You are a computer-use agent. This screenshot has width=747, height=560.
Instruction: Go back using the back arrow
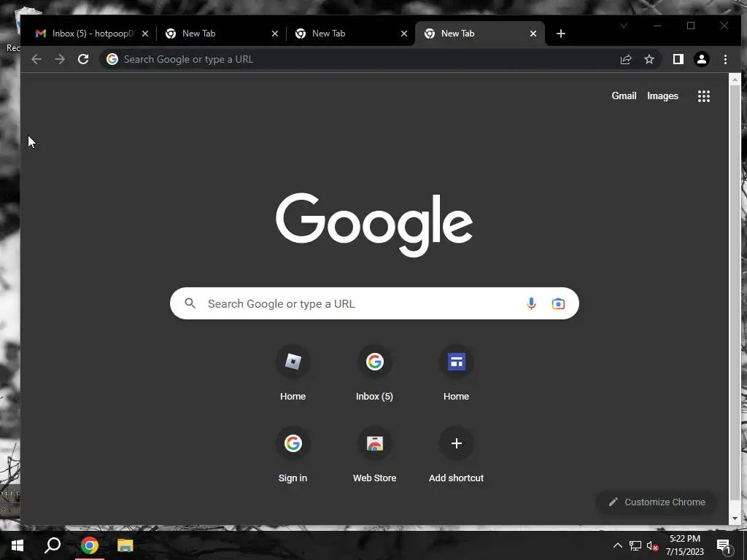(36, 59)
